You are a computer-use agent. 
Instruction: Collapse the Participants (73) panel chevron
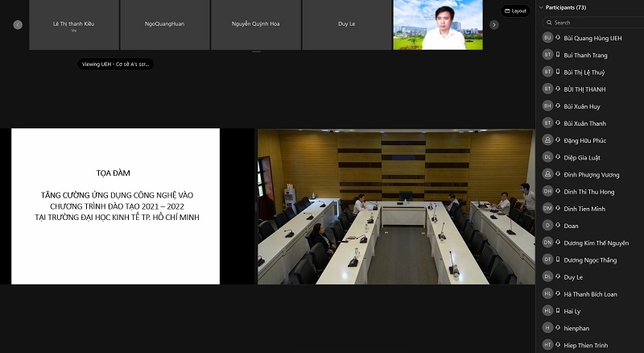[x=541, y=7]
